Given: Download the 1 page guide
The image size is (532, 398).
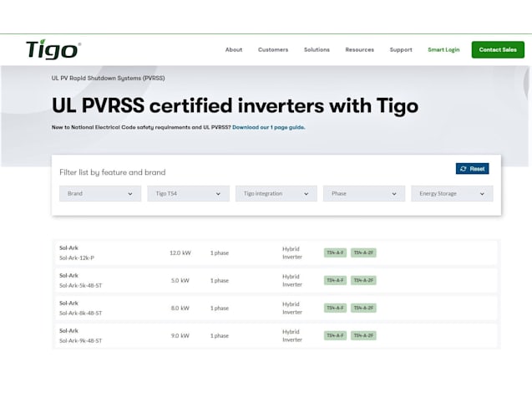Looking at the screenshot, I should tap(269, 127).
